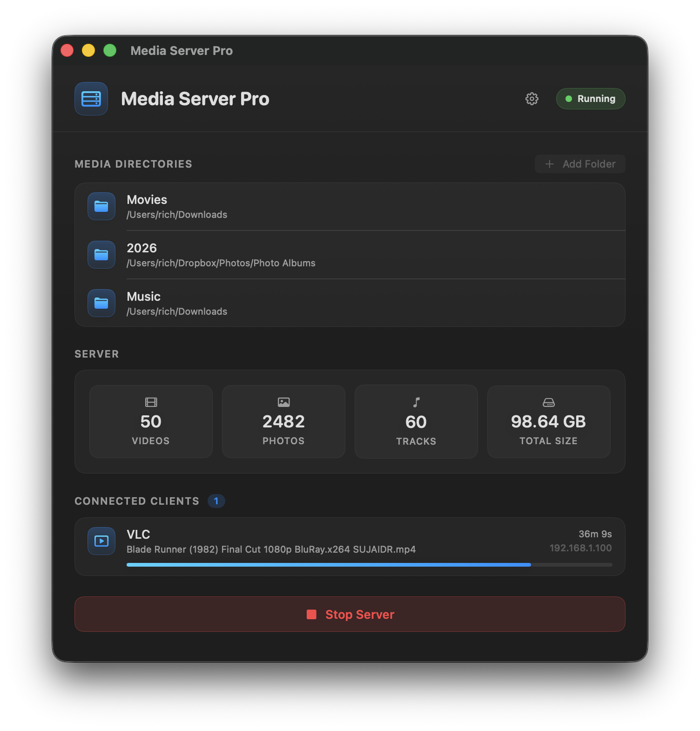Select the 2026 directory name
The width and height of the screenshot is (700, 731).
click(x=142, y=248)
